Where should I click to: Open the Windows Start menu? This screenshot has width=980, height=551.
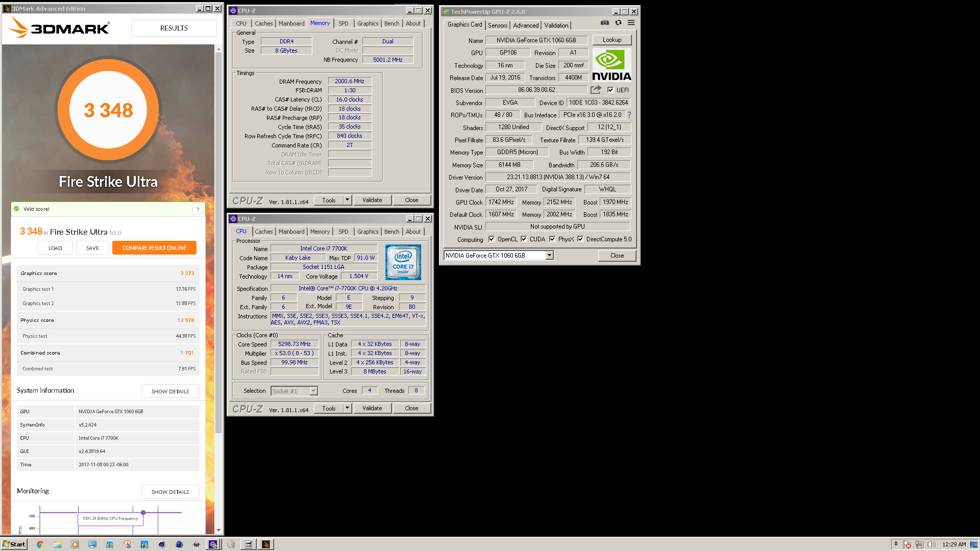click(x=14, y=544)
